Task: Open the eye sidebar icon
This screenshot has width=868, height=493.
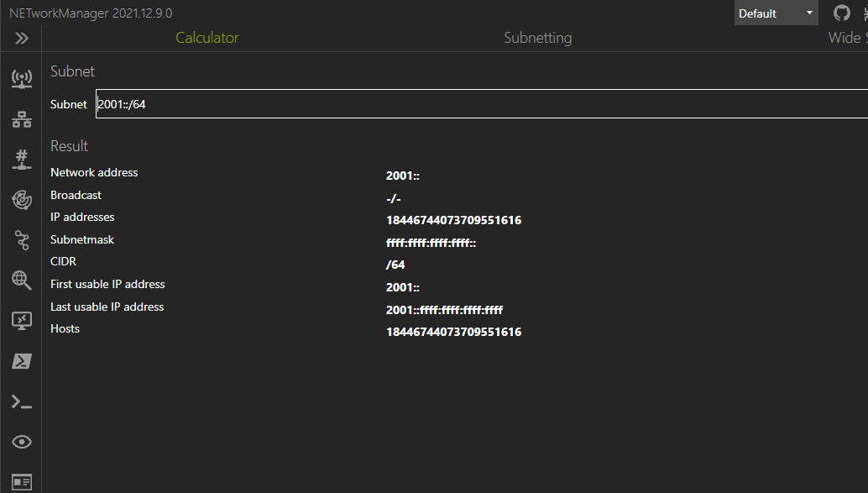Action: coord(22,442)
